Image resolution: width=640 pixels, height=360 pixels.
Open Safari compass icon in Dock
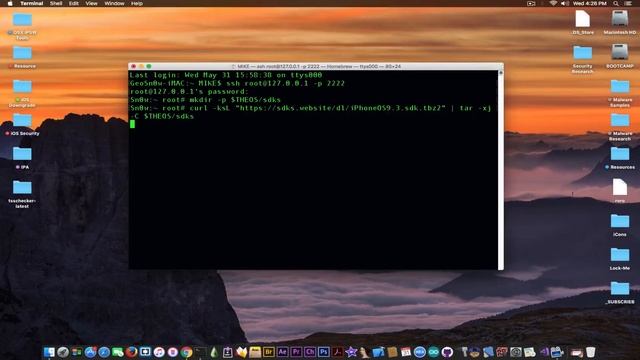tap(104, 352)
